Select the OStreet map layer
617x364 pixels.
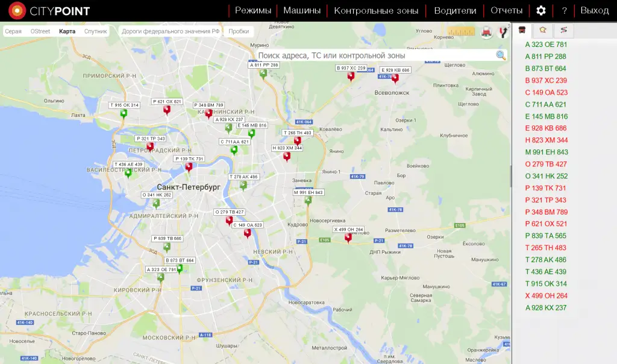point(40,31)
